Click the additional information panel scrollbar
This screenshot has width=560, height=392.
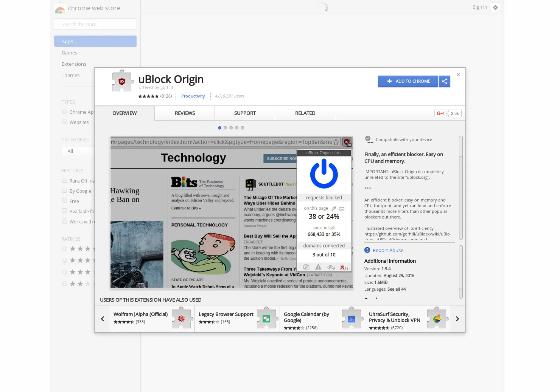click(461, 272)
